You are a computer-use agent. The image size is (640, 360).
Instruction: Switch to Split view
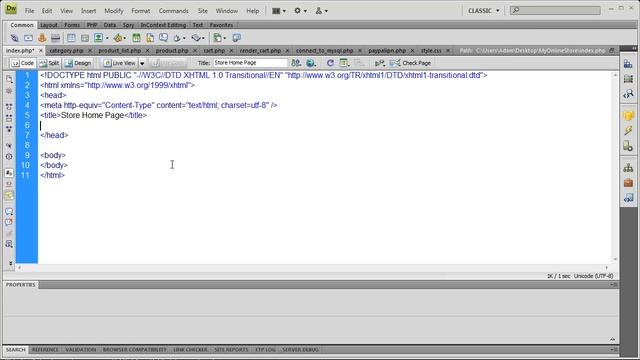(49, 63)
